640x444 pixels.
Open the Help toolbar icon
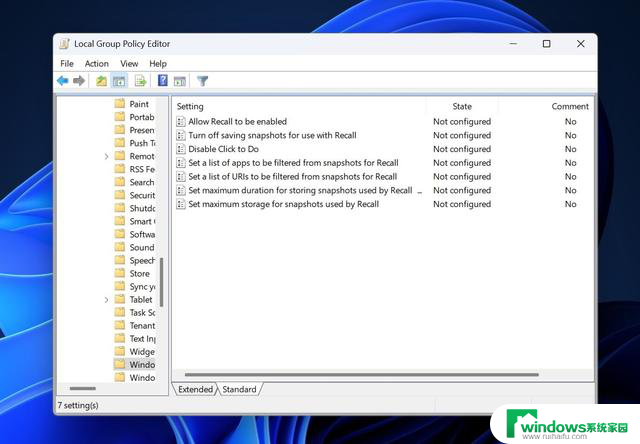click(x=162, y=80)
